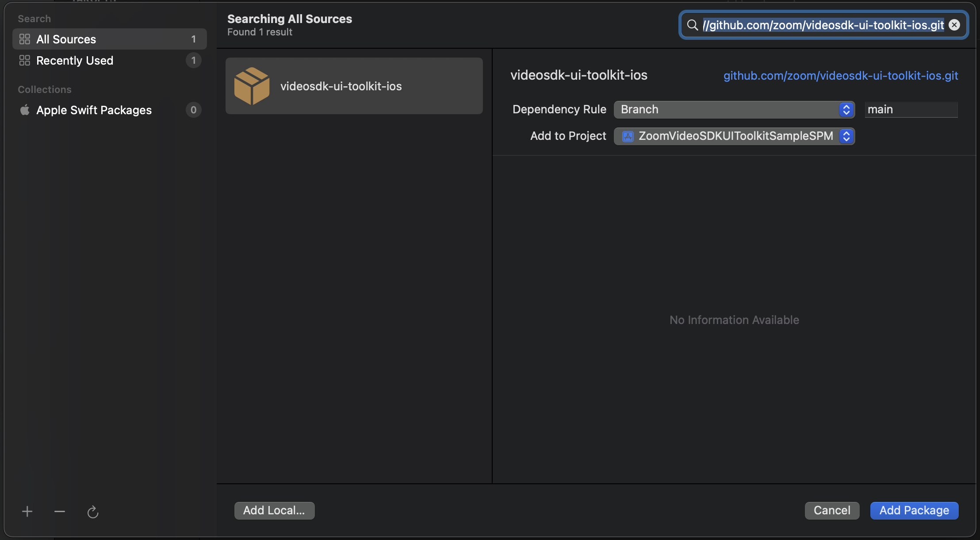Open the github.com/zoom/videosdk-ui-toolkit-ios.git link
980x540 pixels.
pos(840,76)
